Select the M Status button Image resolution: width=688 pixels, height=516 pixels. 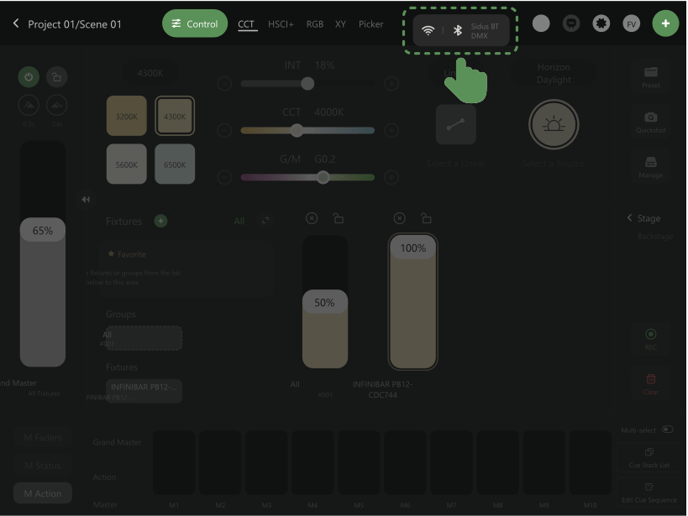coord(43,465)
